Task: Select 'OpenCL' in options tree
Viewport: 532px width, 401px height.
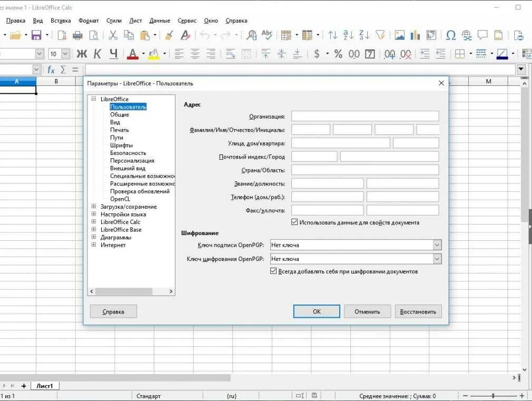Action: [120, 199]
